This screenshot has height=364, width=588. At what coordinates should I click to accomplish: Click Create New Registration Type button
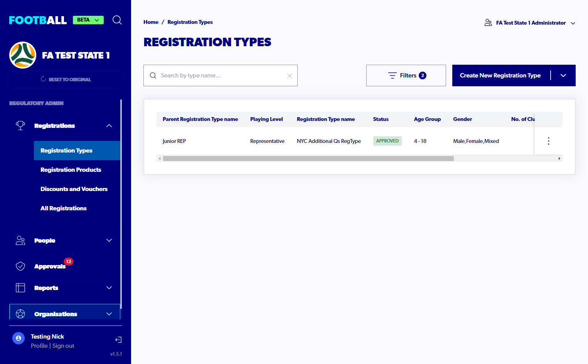point(500,75)
